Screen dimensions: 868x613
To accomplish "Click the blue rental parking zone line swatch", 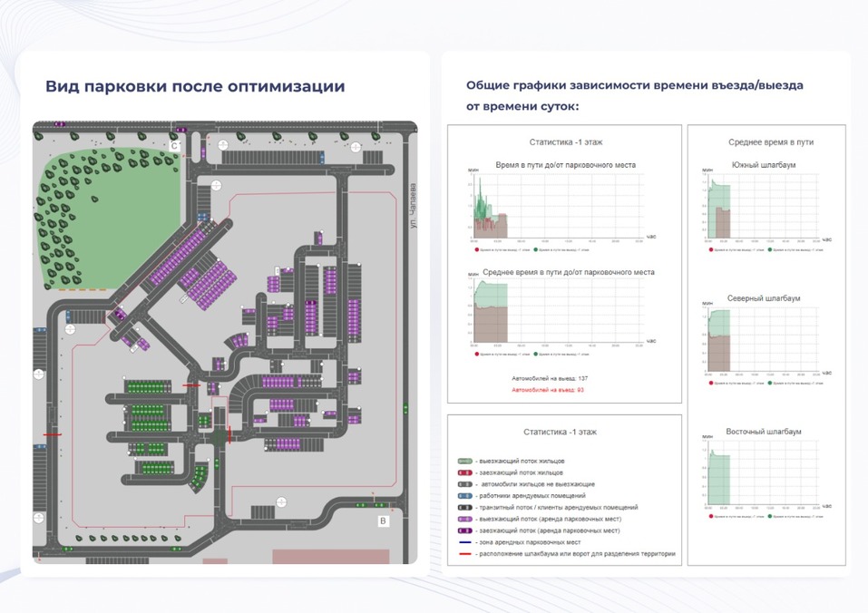I will click(463, 541).
